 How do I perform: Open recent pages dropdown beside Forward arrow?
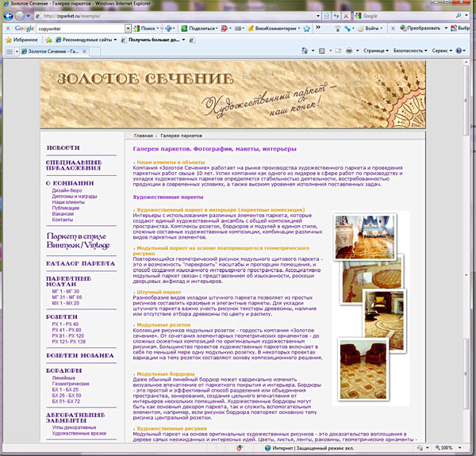[29, 16]
